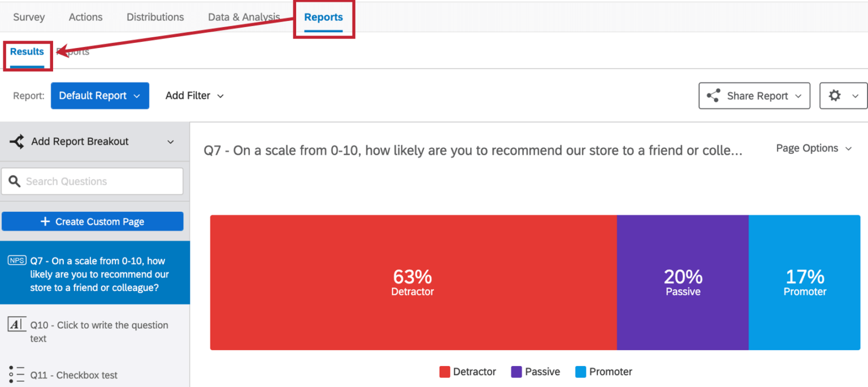Open the settings gear icon

(835, 95)
